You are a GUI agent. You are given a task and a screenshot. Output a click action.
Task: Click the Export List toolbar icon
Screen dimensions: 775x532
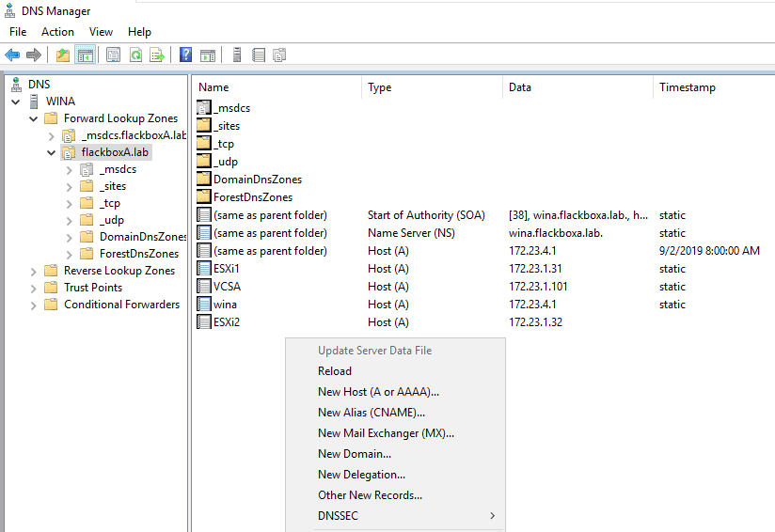157,55
